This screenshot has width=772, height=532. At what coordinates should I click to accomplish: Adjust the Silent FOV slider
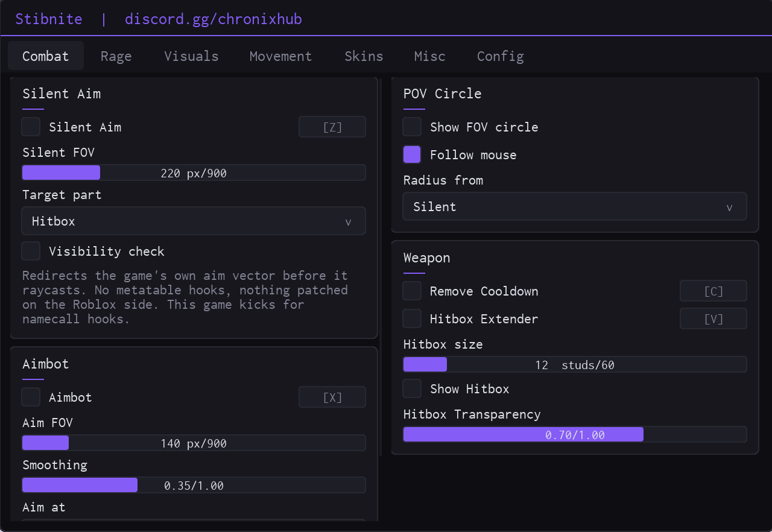194,173
